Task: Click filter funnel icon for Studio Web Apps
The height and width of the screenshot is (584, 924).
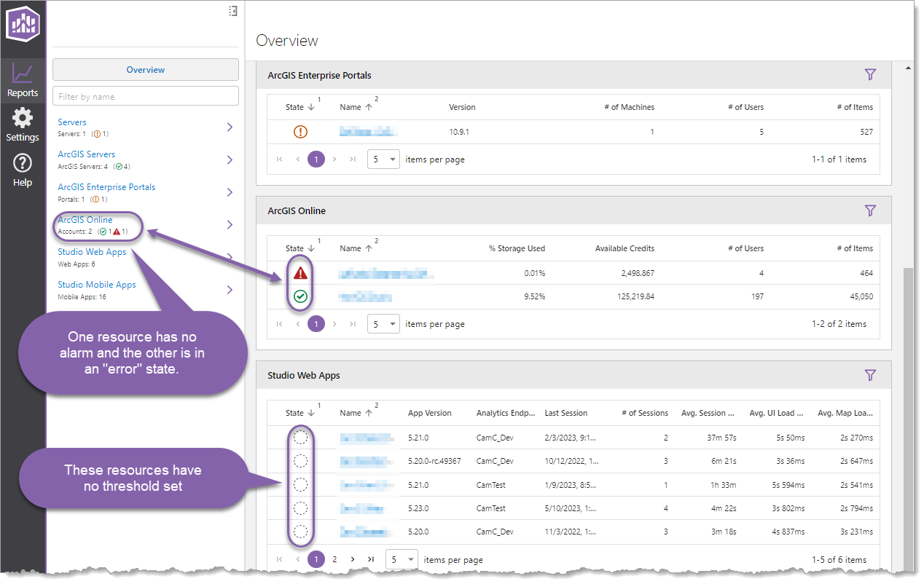Action: [x=869, y=375]
